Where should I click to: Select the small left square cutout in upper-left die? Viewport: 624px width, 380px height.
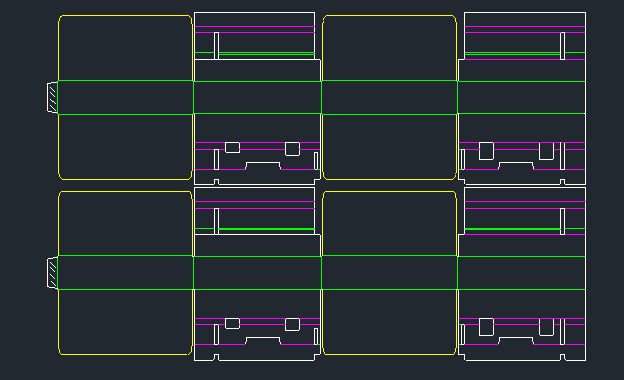[x=232, y=148]
